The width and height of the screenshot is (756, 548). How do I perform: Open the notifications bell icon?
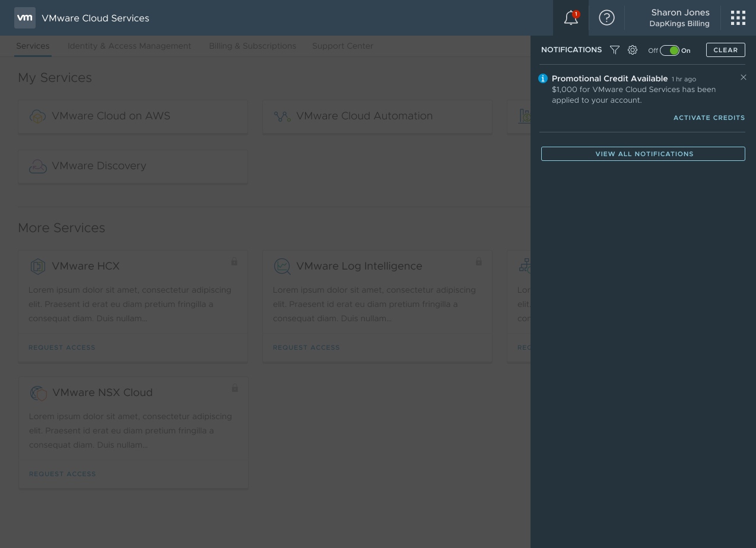[570, 18]
